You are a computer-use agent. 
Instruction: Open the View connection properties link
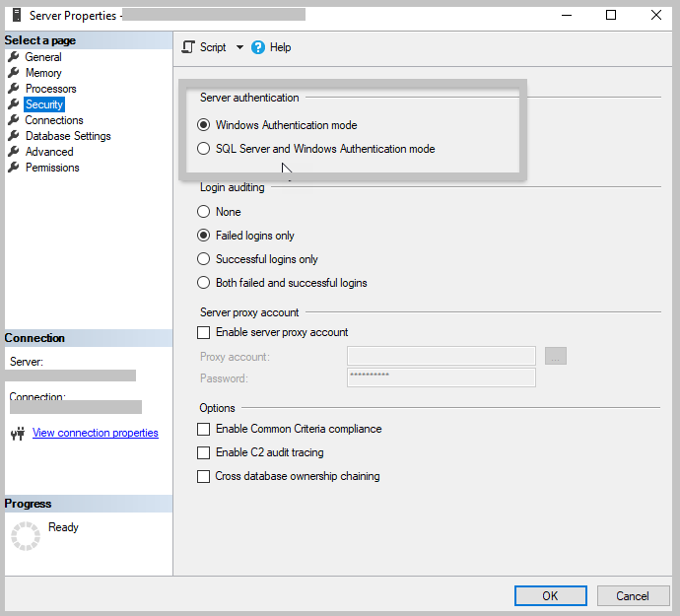tap(95, 433)
